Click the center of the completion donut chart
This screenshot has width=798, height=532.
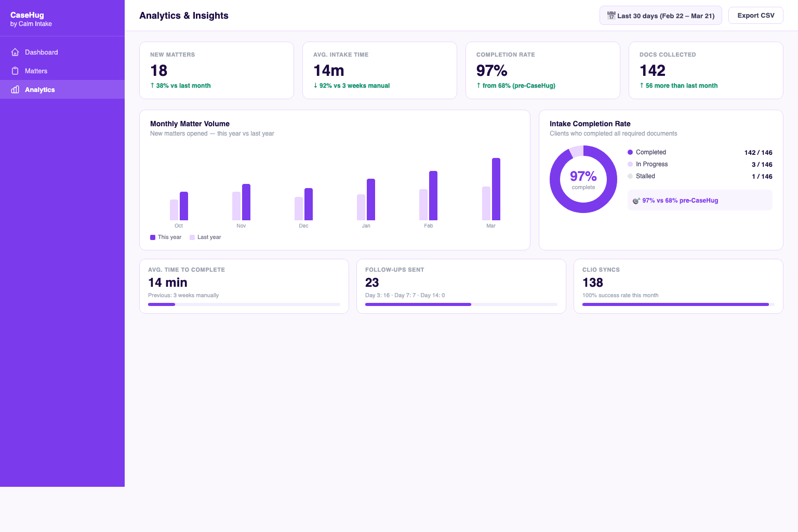pos(583,179)
